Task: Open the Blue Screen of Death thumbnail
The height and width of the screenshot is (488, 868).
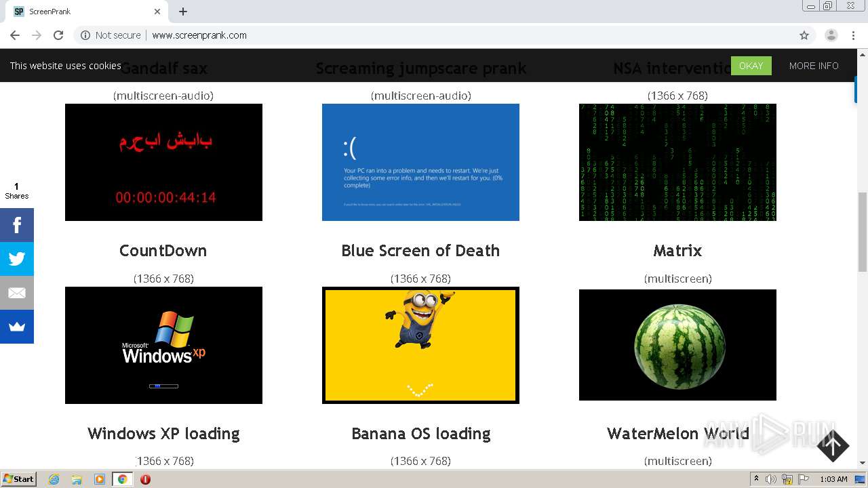Action: coord(420,162)
